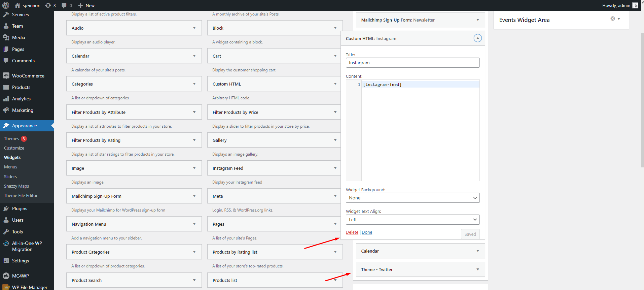644x290 pixels.
Task: Expand the Audio available widget arrow
Action: 194,28
